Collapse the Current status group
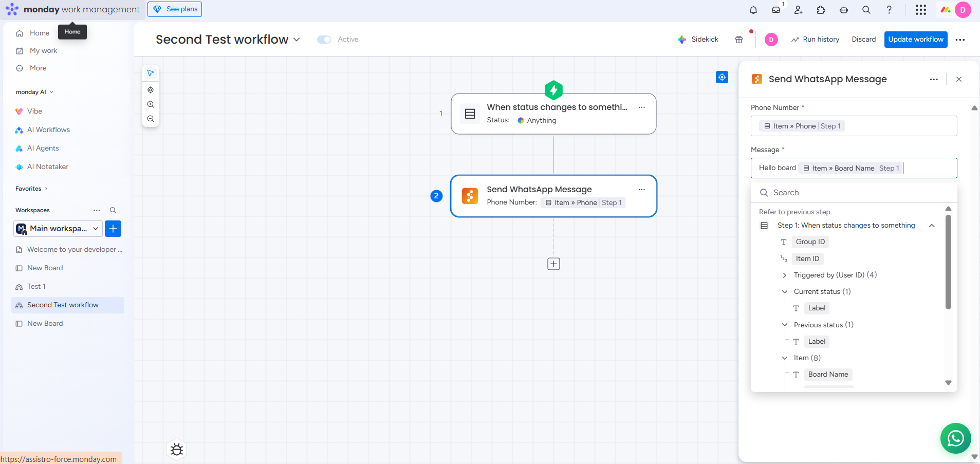This screenshot has height=464, width=980. [x=785, y=292]
